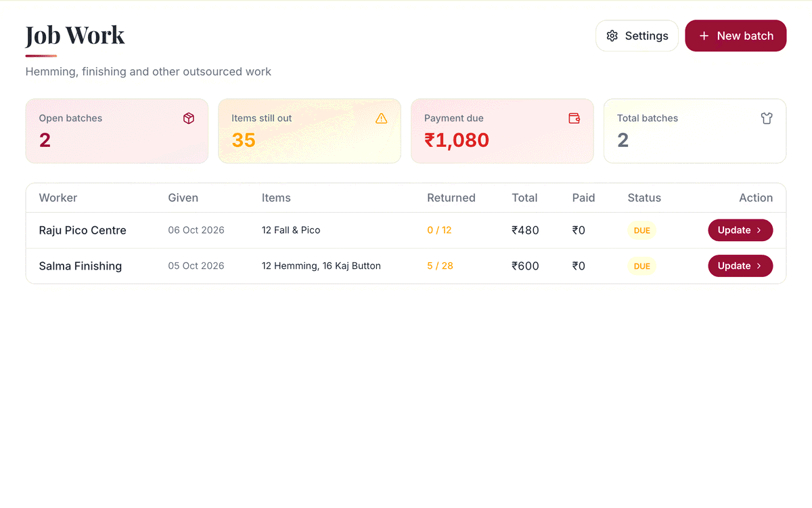This screenshot has width=812, height=508.
Task: Click the ₹480 total amount
Action: click(526, 230)
